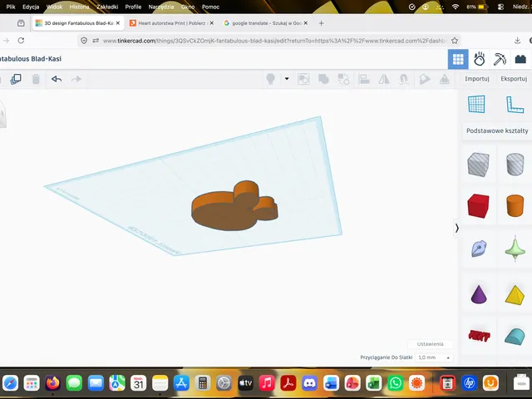Undo the last action
532x399 pixels.
click(57, 79)
